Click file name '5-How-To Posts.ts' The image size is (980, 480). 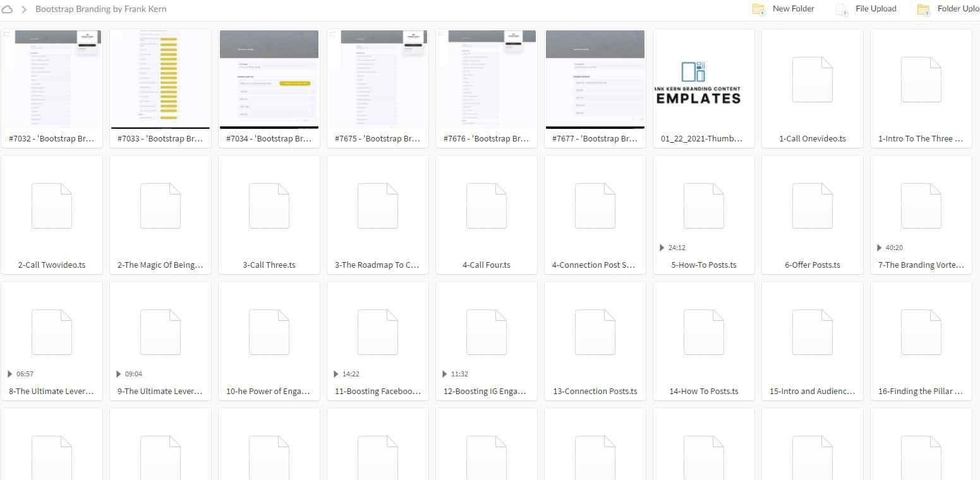coord(704,265)
